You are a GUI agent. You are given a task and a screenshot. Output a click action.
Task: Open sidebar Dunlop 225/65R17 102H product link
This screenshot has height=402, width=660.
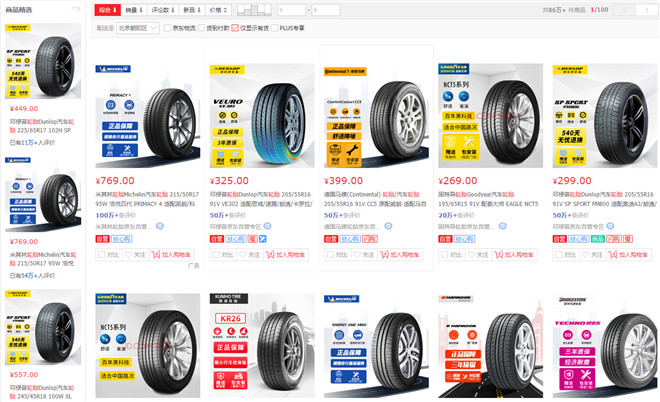tap(42, 126)
